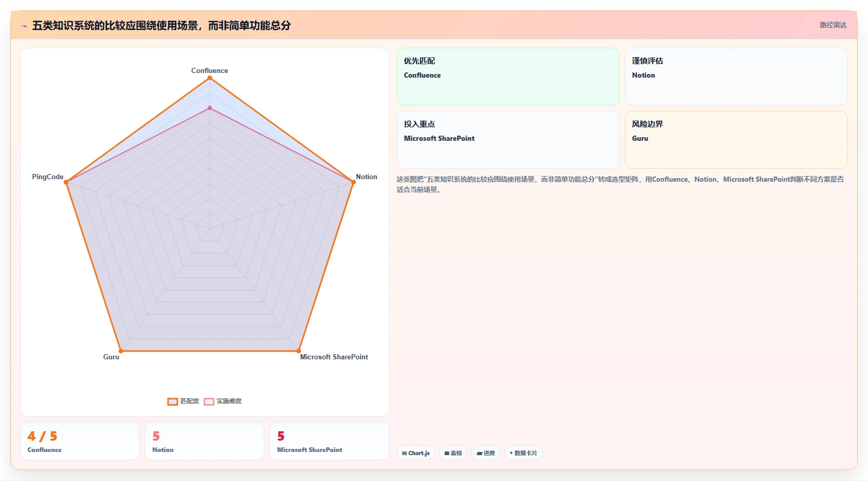
Task: Click the description paragraph starting 这张图把
Action: pyautogui.click(x=620, y=184)
